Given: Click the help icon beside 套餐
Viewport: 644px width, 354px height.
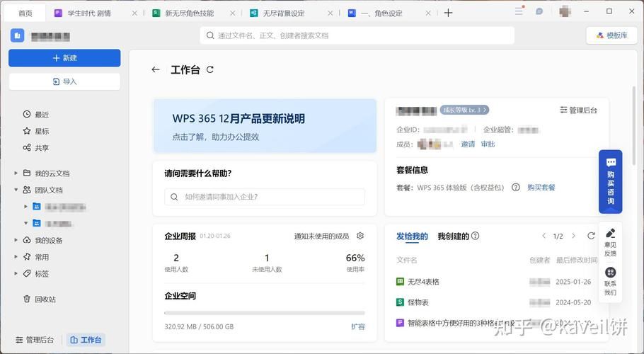Looking at the screenshot, I should pos(515,188).
